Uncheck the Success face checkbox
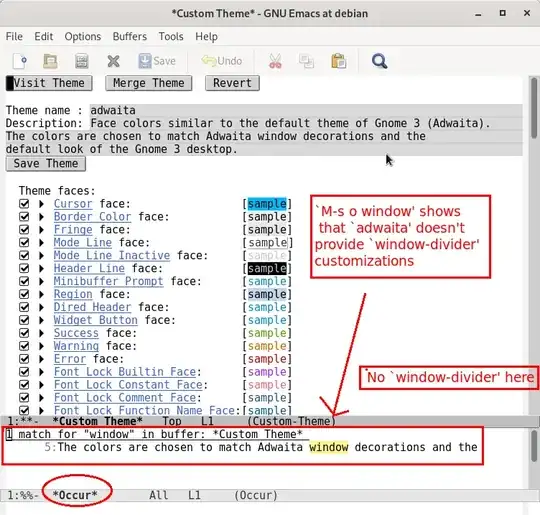Image resolution: width=540 pixels, height=515 pixels. pyautogui.click(x=24, y=333)
